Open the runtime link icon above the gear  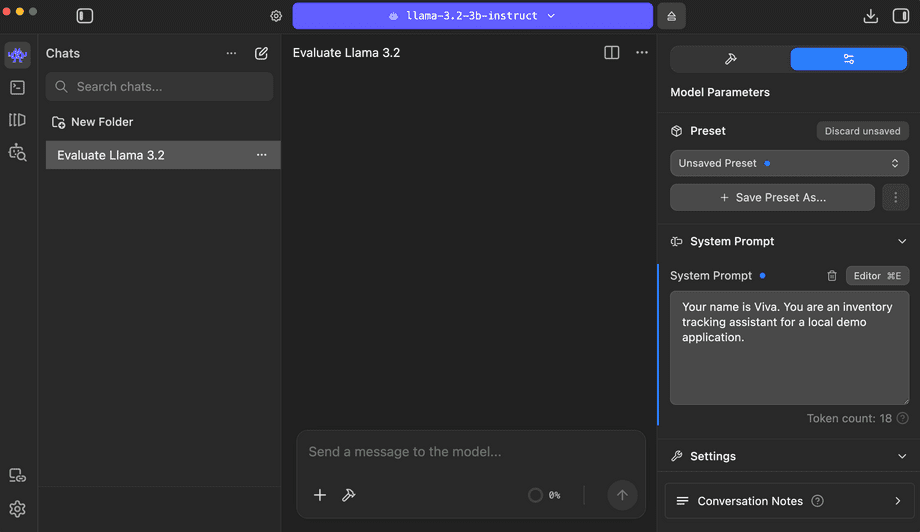coord(18,475)
